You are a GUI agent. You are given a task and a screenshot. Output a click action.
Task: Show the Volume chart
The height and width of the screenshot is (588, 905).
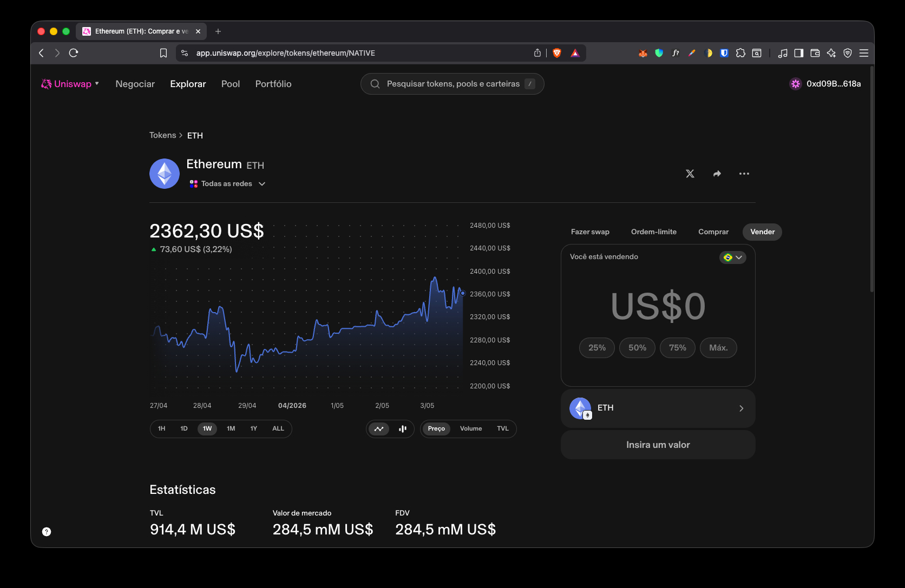[471, 429]
